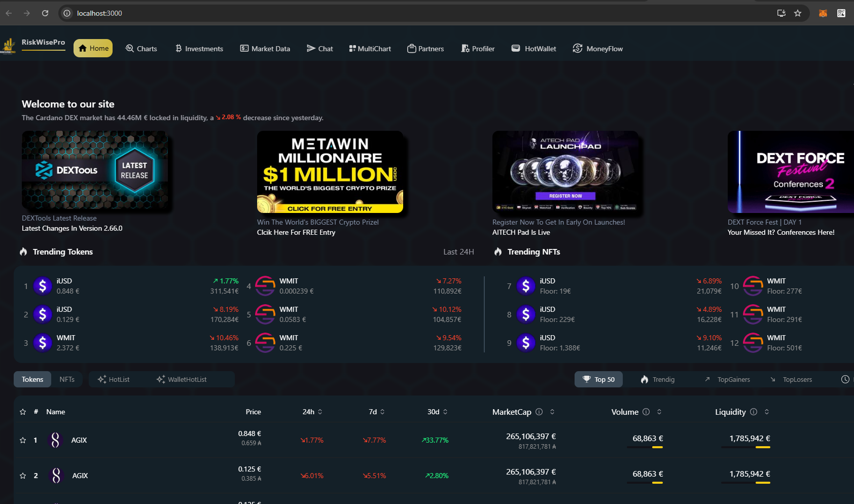854x504 pixels.
Task: Open the Chat page
Action: click(320, 48)
